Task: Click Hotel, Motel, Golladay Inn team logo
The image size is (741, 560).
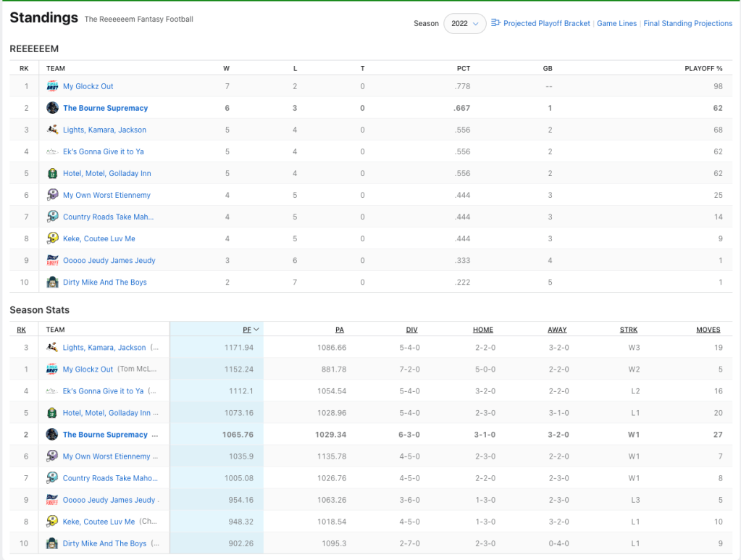Action: pyautogui.click(x=52, y=173)
